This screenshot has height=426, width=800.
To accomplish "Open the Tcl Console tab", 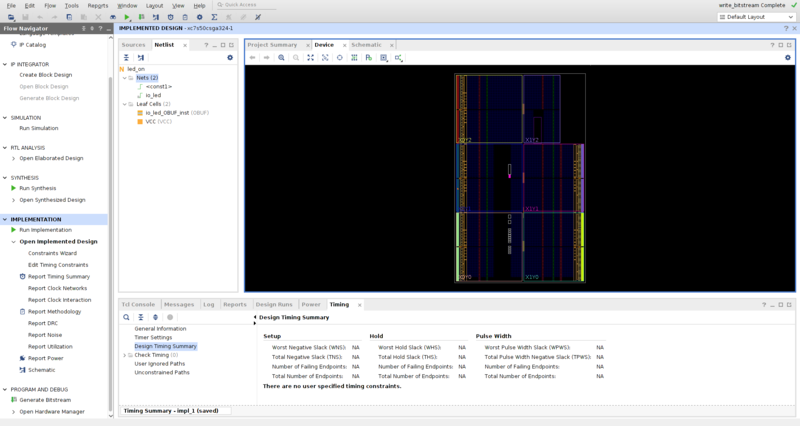I will pyautogui.click(x=138, y=305).
